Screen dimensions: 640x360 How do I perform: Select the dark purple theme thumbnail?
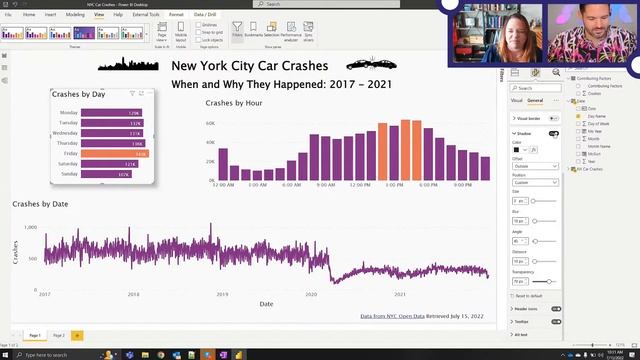[84, 33]
